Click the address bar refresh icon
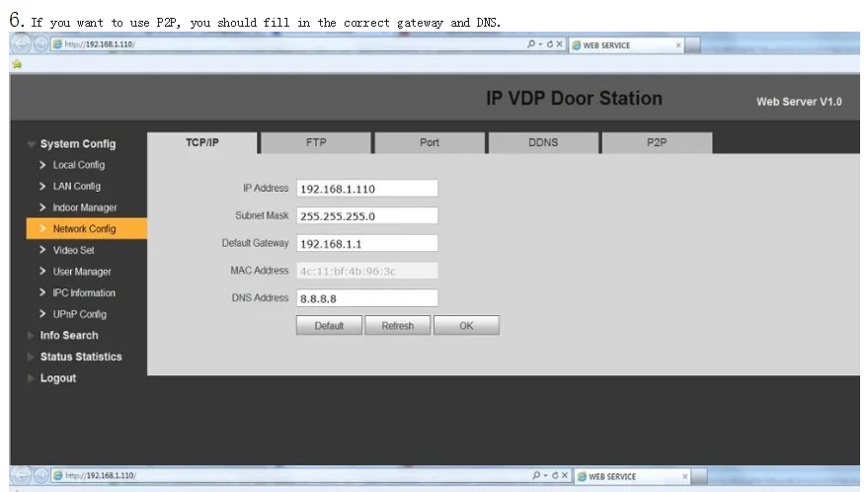The height and width of the screenshot is (492, 868). [x=550, y=43]
